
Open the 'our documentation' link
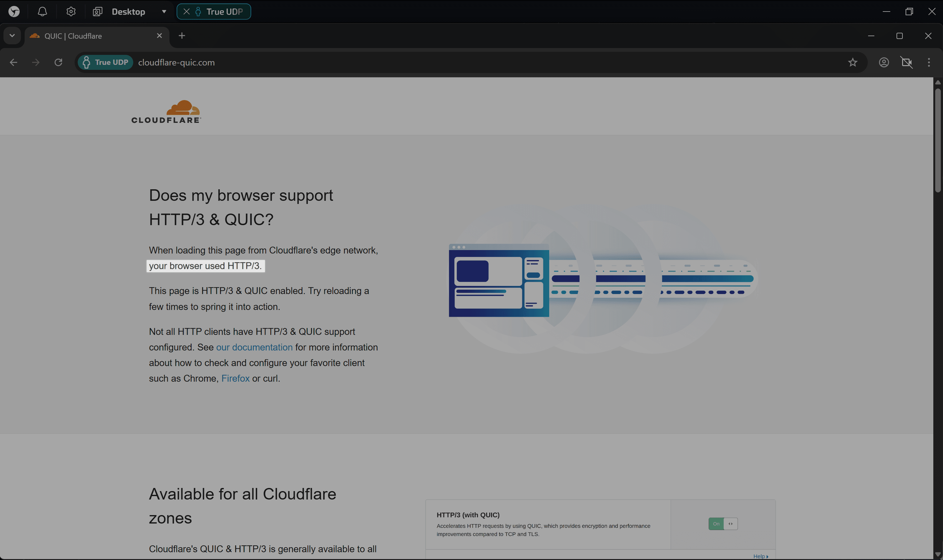[254, 347]
